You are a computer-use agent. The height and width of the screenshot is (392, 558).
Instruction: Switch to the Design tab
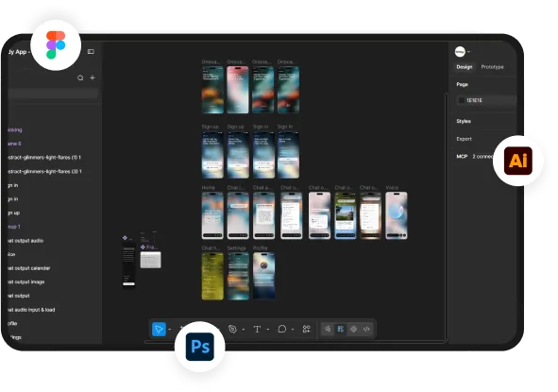pyautogui.click(x=465, y=67)
